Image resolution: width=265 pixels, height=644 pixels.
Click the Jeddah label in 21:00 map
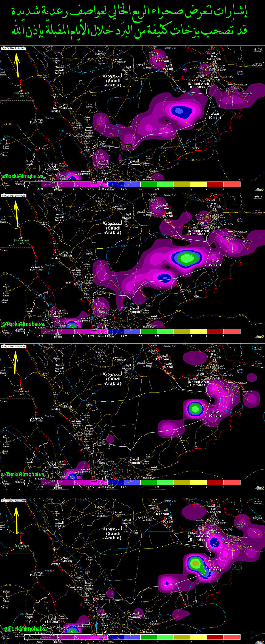point(55,111)
